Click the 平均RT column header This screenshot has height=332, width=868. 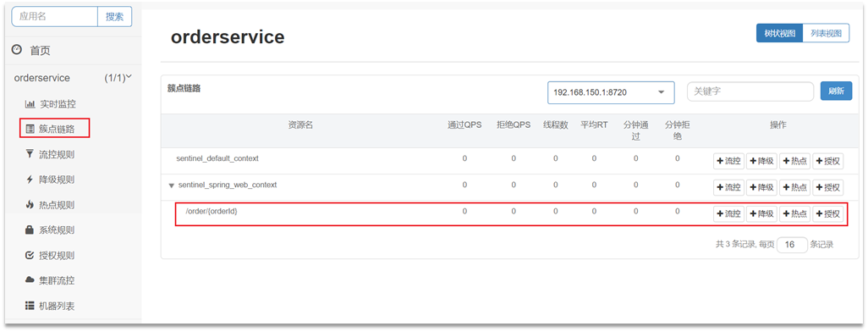(x=594, y=125)
